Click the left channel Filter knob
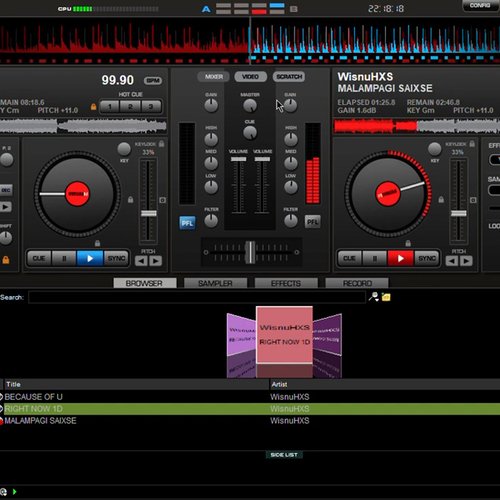 (x=211, y=221)
